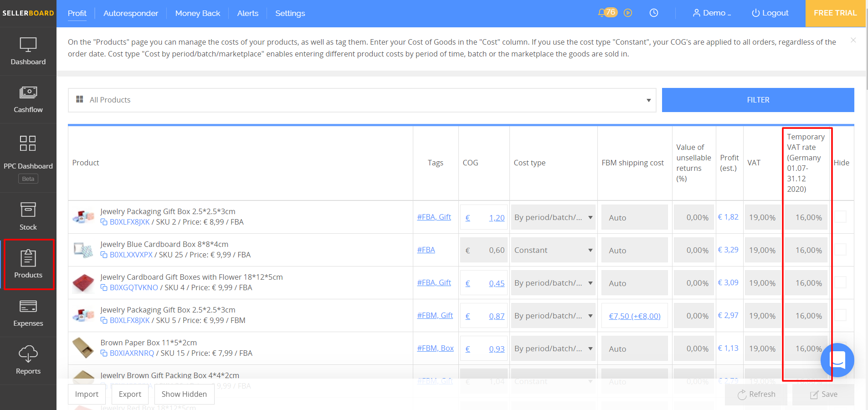Open the Cashflow sidebar section
Screen dimensions: 868x410
pyautogui.click(x=28, y=99)
